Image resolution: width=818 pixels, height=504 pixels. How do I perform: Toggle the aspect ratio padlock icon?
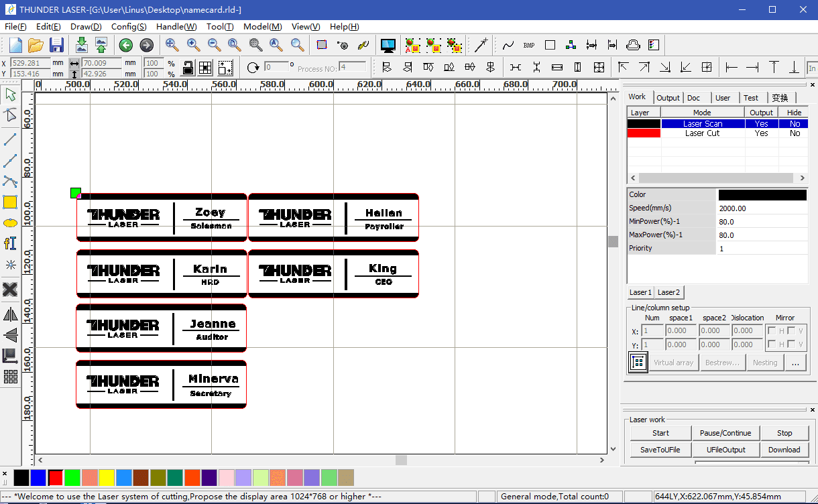click(x=188, y=67)
